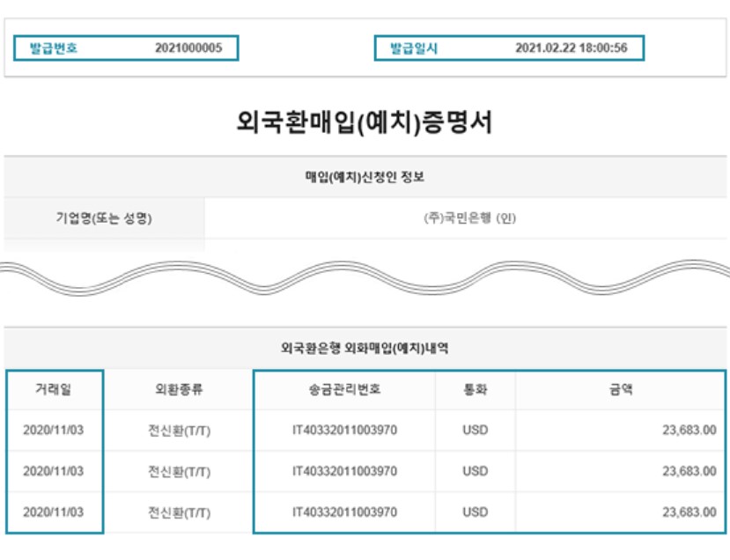This screenshot has width=730, height=560.
Task: Click the 발급번호 label
Action: (54, 48)
